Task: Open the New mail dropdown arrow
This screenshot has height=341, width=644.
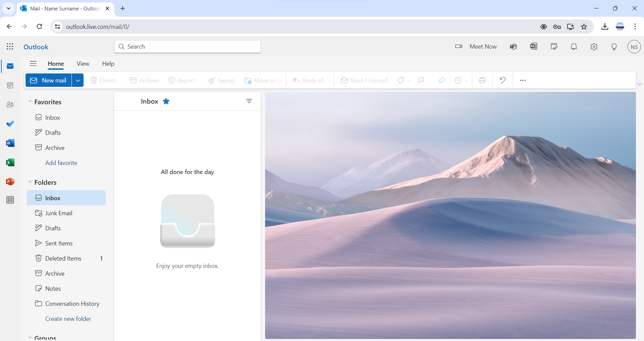Action: [x=78, y=80]
